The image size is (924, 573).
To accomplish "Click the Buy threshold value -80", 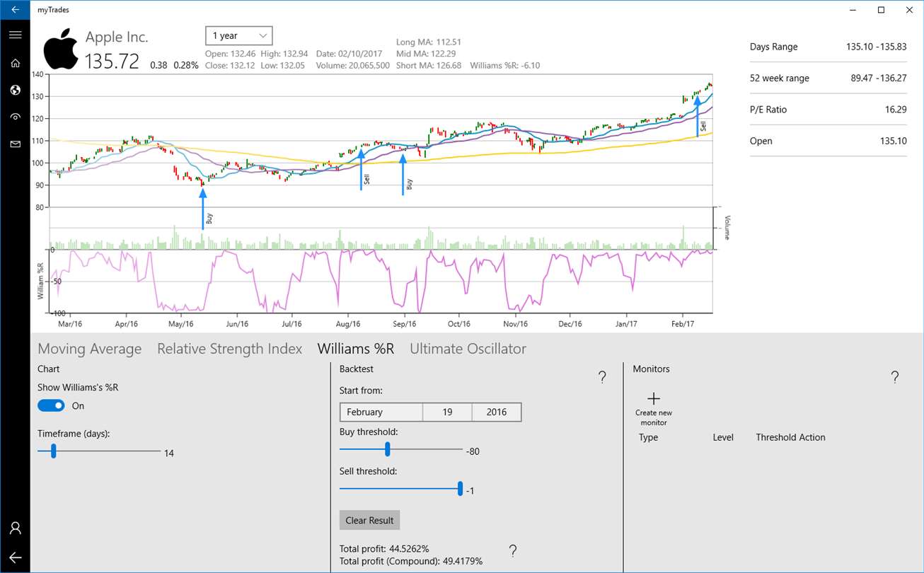I will pyautogui.click(x=473, y=451).
